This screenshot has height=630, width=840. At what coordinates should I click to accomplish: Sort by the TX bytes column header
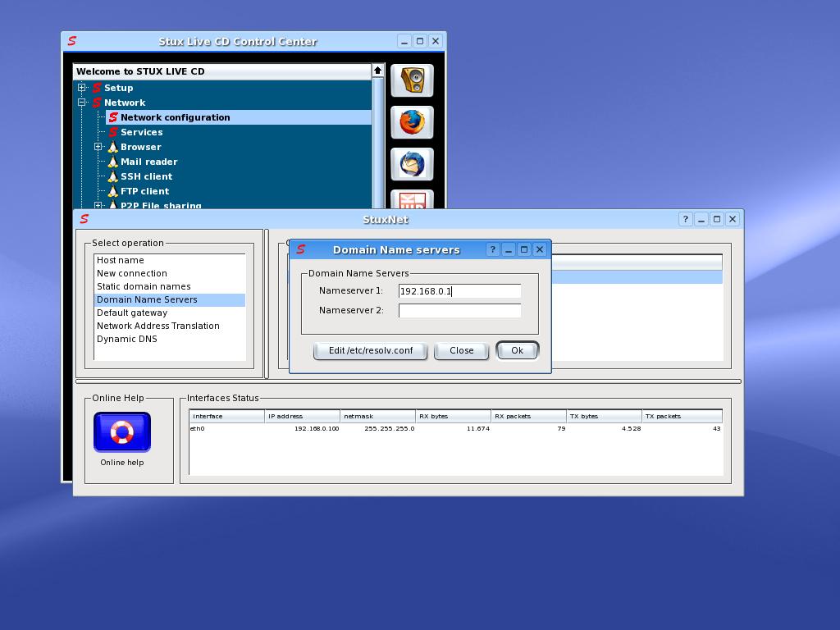[x=605, y=416]
